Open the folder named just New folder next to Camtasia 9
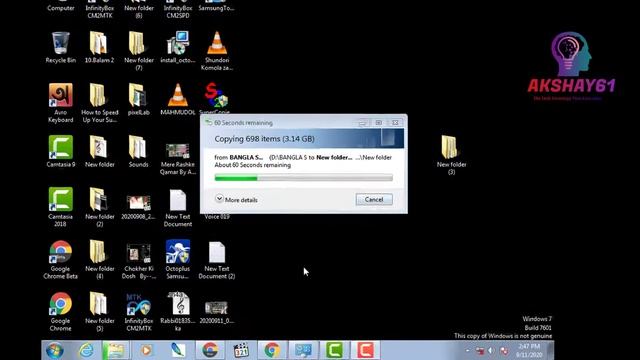640x360 pixels. (x=99, y=152)
